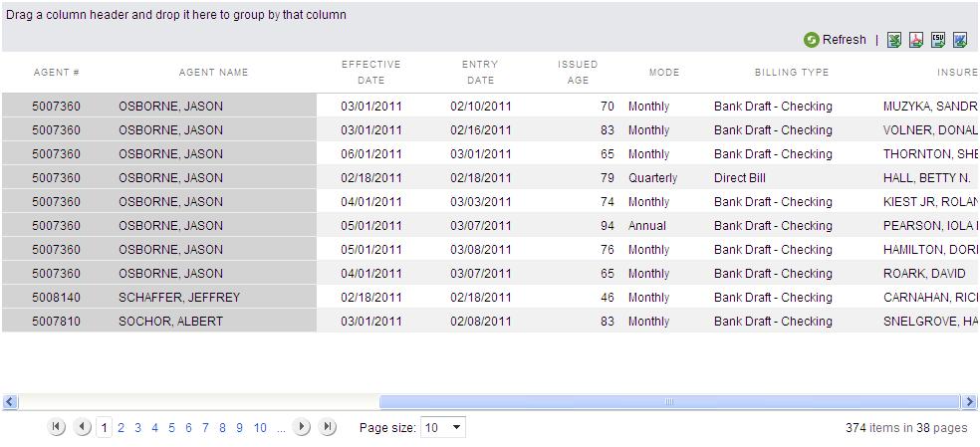Open page 5 of results

click(x=171, y=428)
